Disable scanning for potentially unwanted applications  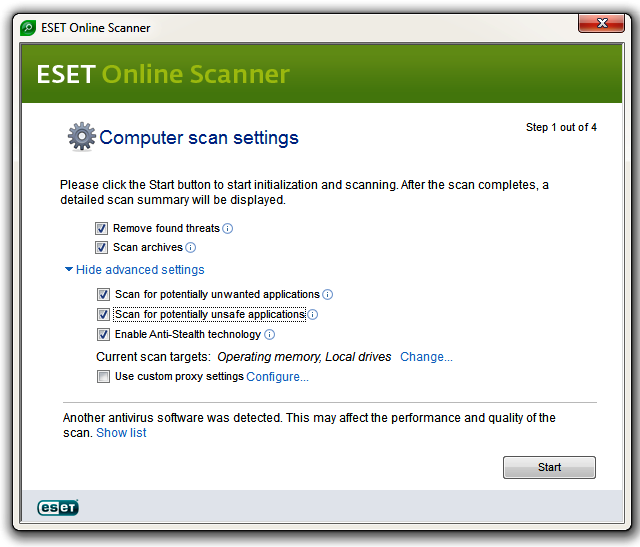(103, 295)
